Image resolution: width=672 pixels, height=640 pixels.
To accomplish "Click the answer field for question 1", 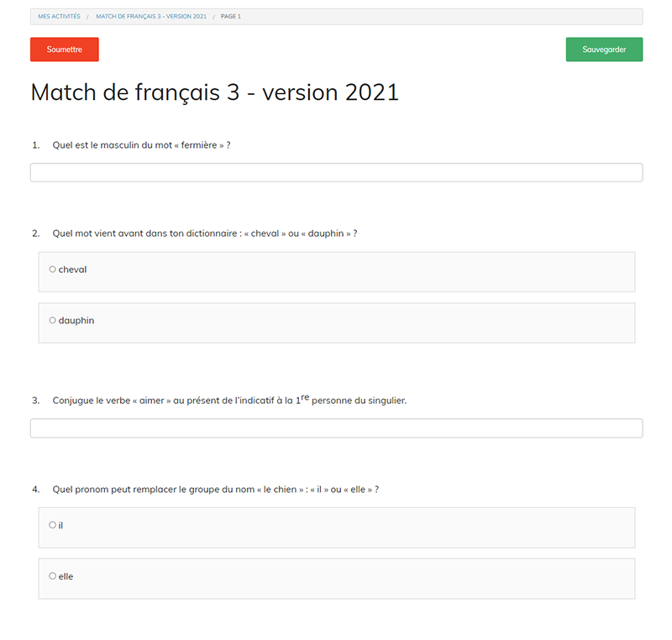I will pyautogui.click(x=336, y=172).
